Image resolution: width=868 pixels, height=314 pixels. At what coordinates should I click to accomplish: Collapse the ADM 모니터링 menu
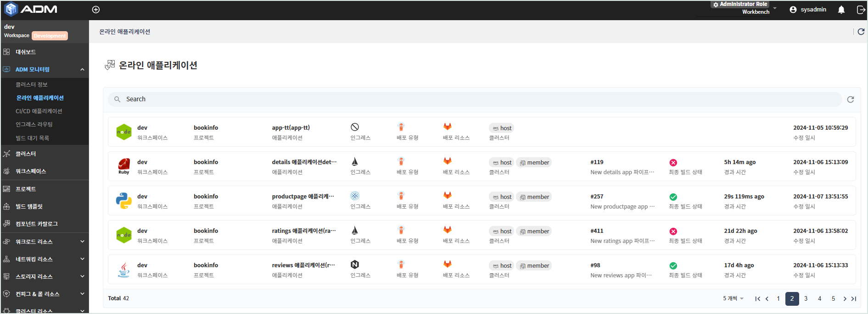pos(45,69)
